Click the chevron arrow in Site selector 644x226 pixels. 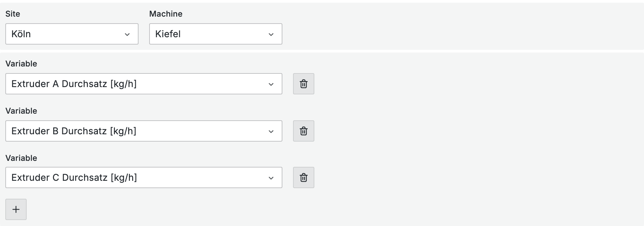[x=127, y=34]
